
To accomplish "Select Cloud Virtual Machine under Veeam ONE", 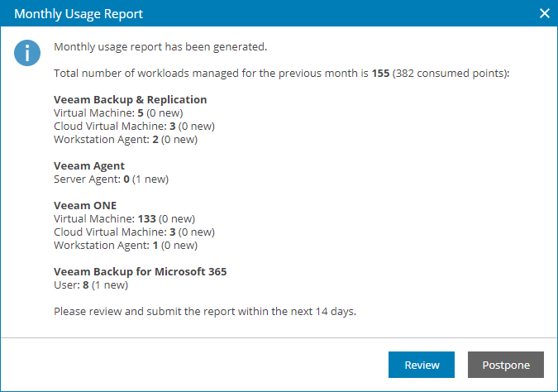I will pos(134,232).
